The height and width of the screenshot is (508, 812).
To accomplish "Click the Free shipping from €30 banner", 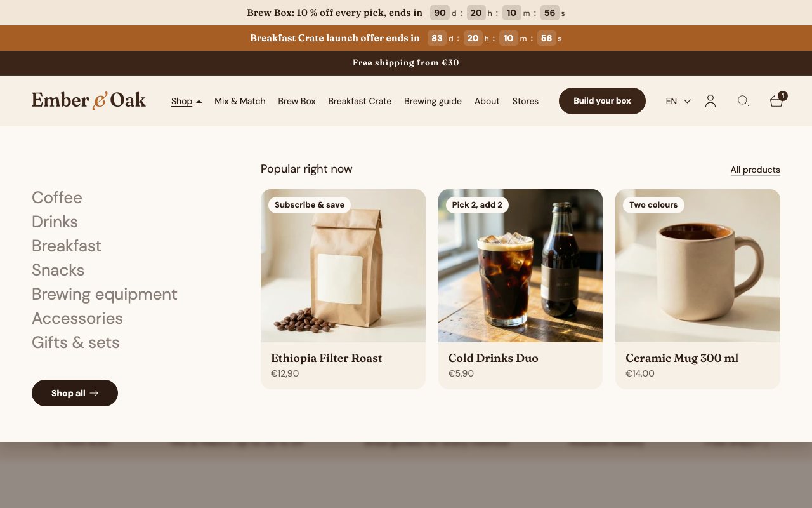I will click(x=406, y=63).
